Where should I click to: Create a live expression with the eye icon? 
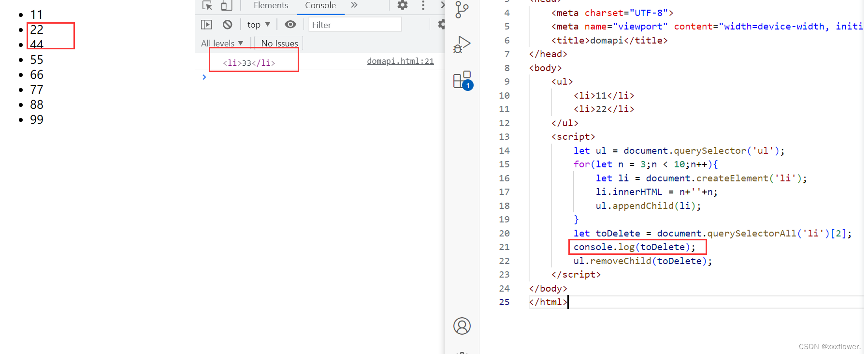pos(290,24)
